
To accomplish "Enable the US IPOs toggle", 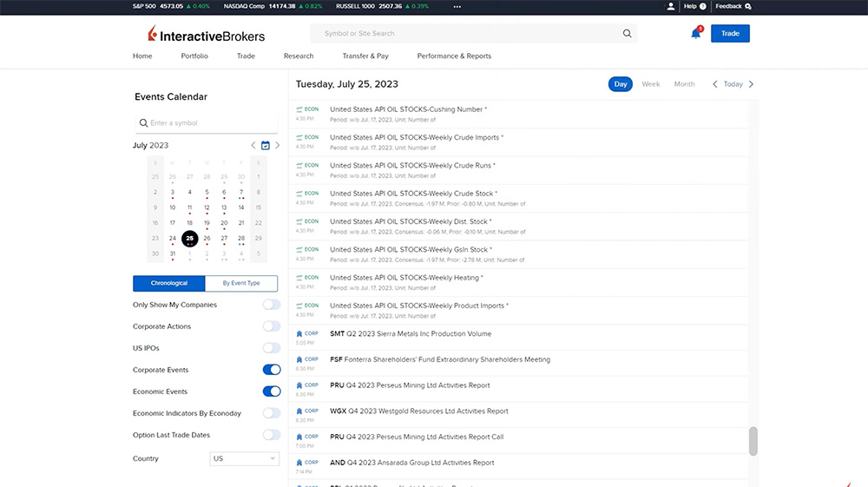I will click(272, 348).
